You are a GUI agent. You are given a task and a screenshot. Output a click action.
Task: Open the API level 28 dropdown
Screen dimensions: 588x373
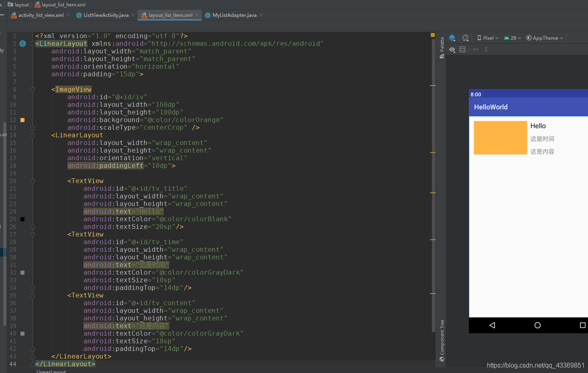coord(512,38)
